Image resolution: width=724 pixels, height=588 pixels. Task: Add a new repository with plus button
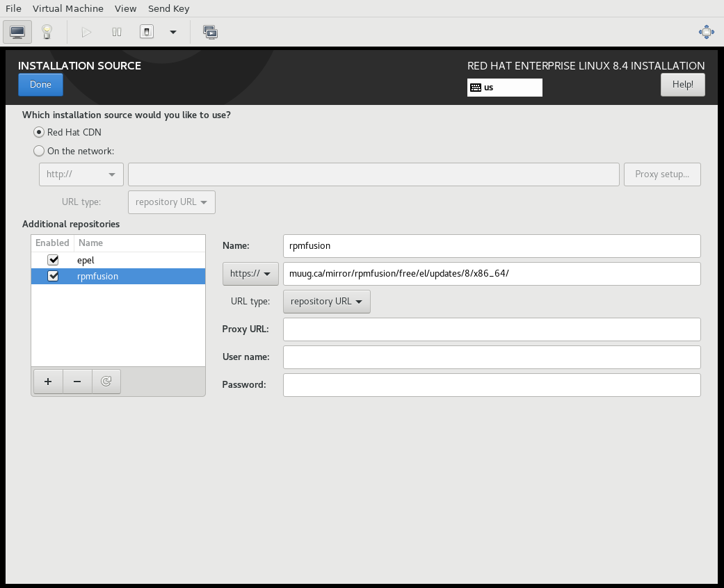click(x=48, y=382)
